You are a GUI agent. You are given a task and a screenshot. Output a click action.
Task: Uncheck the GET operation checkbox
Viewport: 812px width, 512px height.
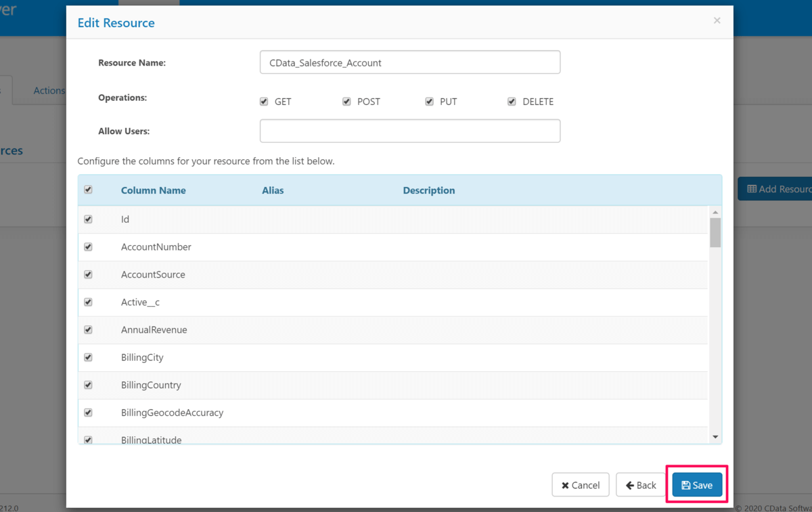tap(264, 102)
